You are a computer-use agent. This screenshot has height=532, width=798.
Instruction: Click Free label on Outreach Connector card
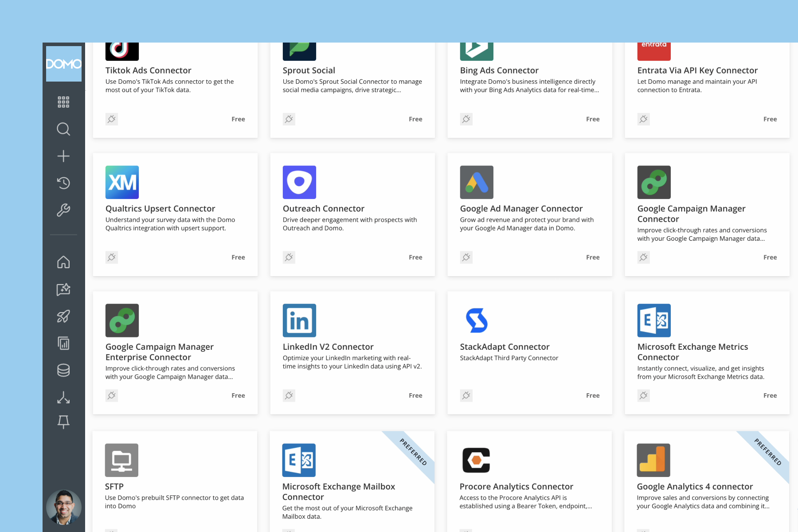coord(415,257)
